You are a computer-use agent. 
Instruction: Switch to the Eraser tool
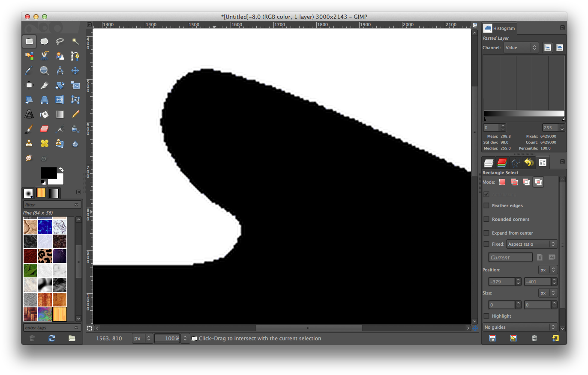coord(45,129)
